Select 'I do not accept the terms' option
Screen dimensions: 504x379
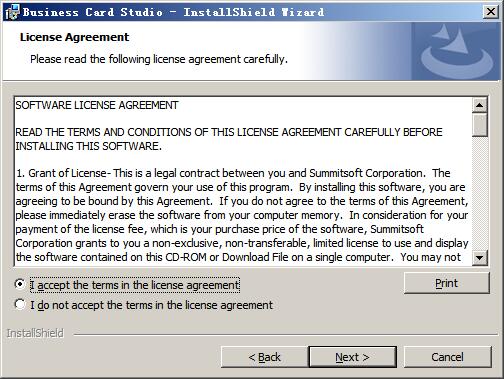point(20,304)
